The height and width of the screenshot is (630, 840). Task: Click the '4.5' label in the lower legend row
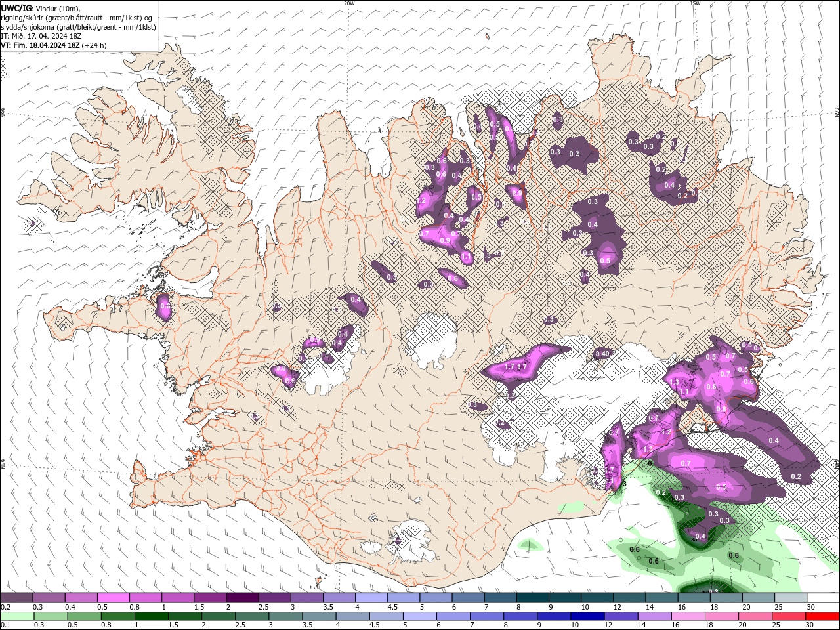(375, 625)
